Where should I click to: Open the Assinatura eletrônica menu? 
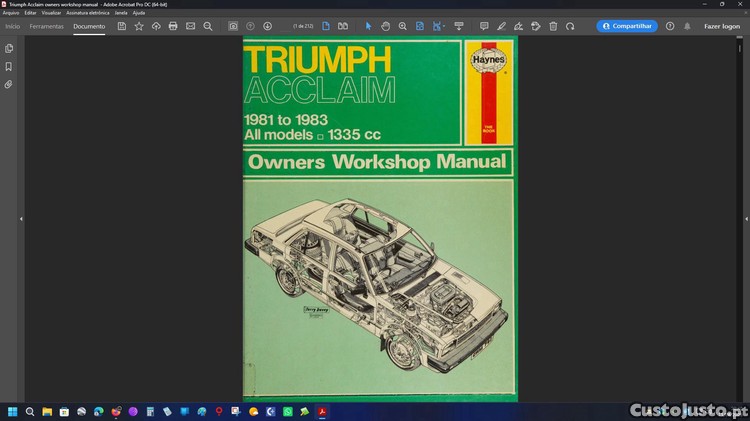pos(88,13)
